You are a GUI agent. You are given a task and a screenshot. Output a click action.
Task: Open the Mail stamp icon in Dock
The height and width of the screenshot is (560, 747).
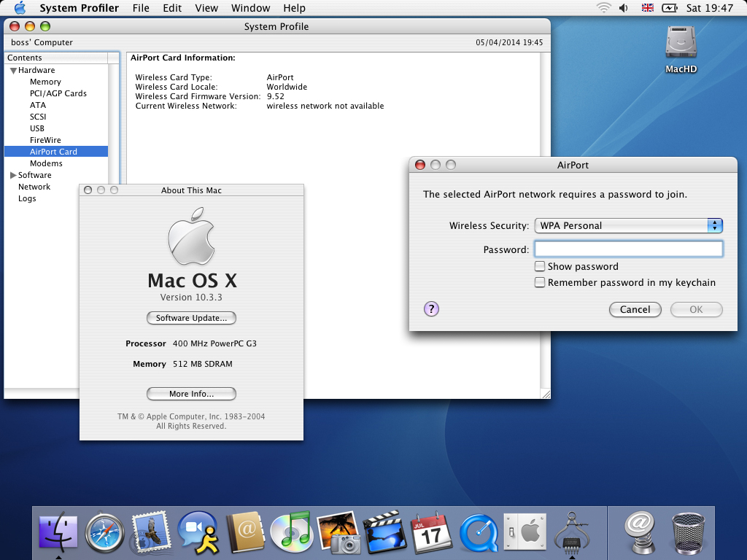[150, 532]
